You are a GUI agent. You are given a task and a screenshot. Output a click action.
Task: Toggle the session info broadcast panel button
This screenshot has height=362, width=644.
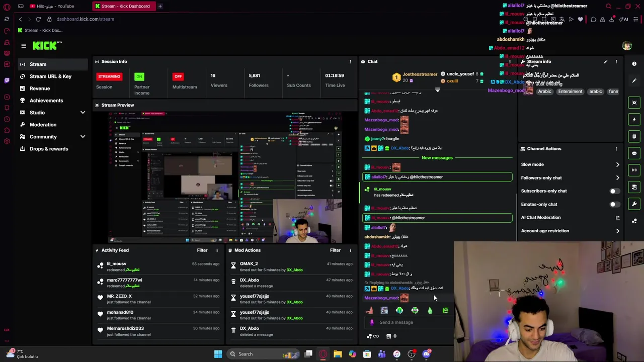tap(634, 170)
